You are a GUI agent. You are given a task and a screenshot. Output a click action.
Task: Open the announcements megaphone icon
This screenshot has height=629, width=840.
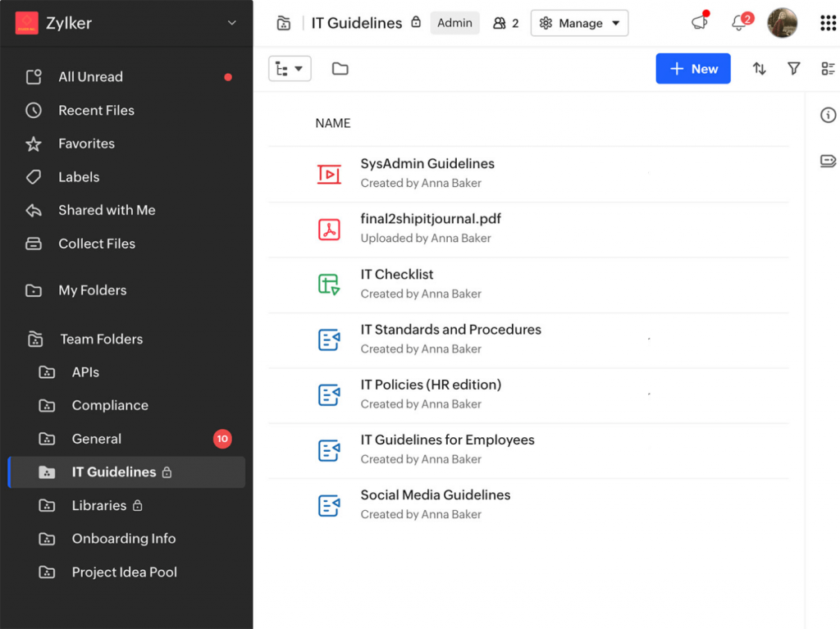click(x=699, y=23)
